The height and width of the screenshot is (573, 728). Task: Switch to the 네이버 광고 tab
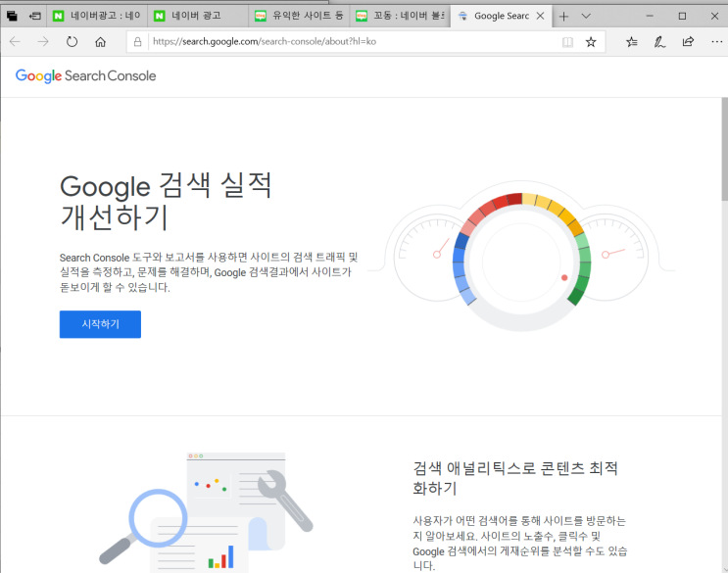(x=197, y=16)
